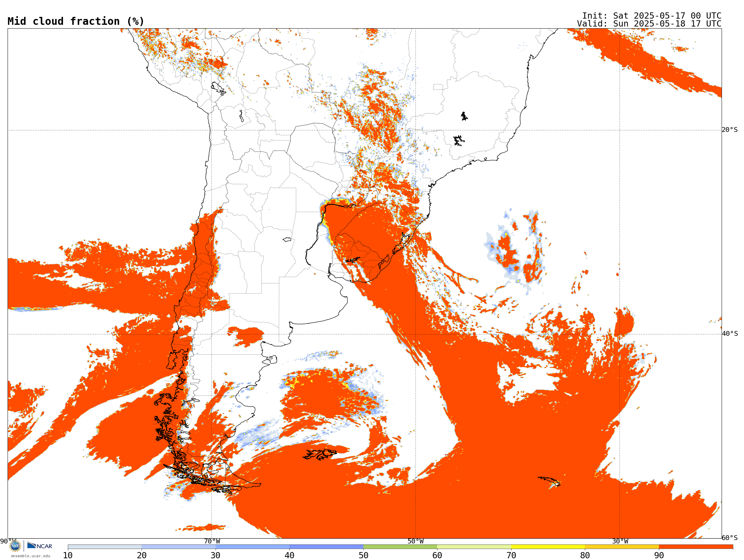Screen dimensions: 744x560
Task: Click the colorbar tick label 20
Action: (142, 556)
